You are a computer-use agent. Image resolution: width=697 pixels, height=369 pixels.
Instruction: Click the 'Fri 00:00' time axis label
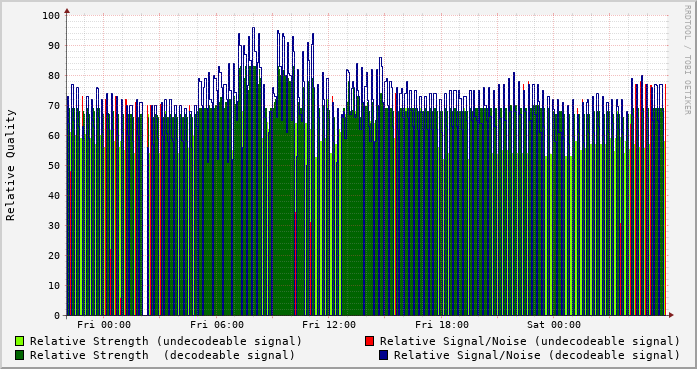(104, 325)
